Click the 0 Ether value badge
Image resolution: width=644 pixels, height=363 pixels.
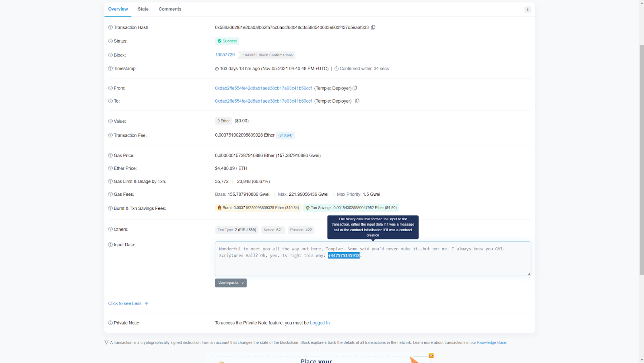tap(223, 121)
